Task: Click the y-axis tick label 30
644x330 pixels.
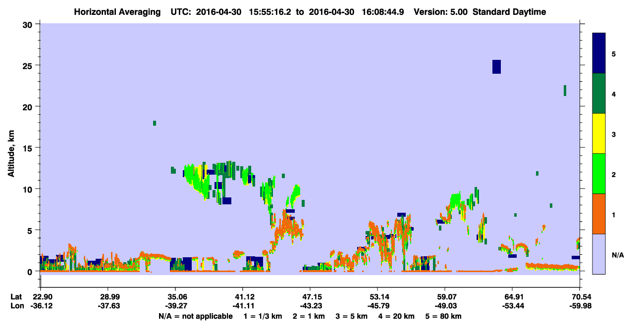Action: 29,24
